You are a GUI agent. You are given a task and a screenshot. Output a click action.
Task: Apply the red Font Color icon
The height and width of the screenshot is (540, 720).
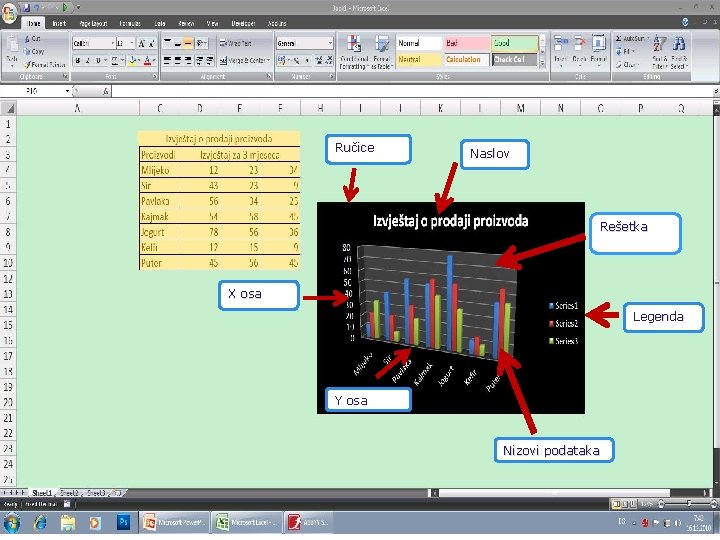(147, 61)
